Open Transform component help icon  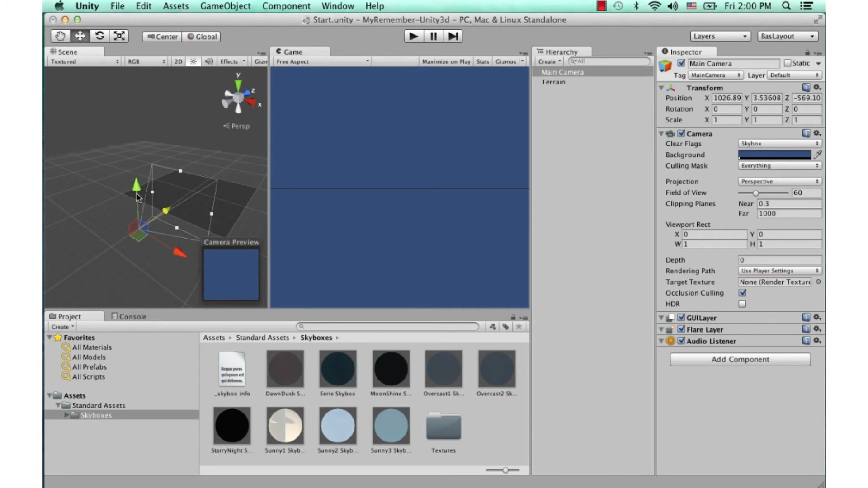[806, 87]
